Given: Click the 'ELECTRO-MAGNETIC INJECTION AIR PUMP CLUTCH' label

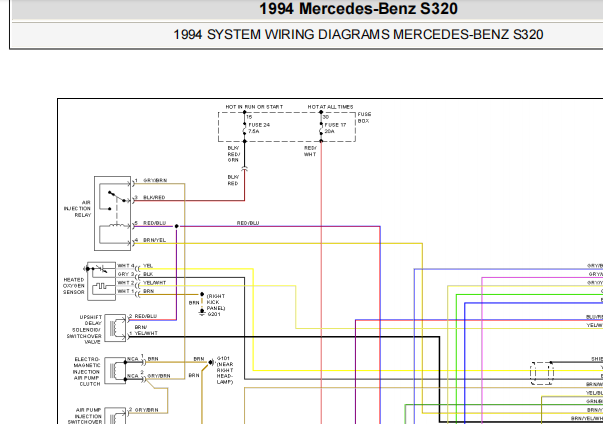Looking at the screenshot, I should (87, 371).
